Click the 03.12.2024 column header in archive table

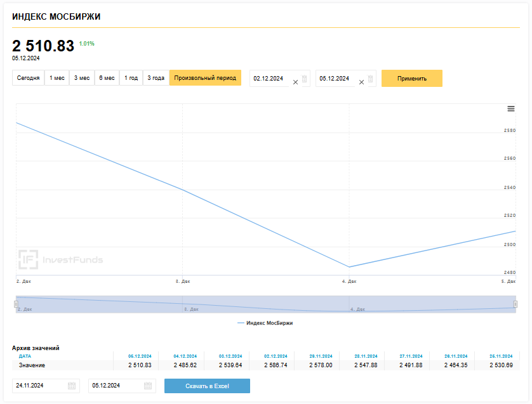point(230,356)
